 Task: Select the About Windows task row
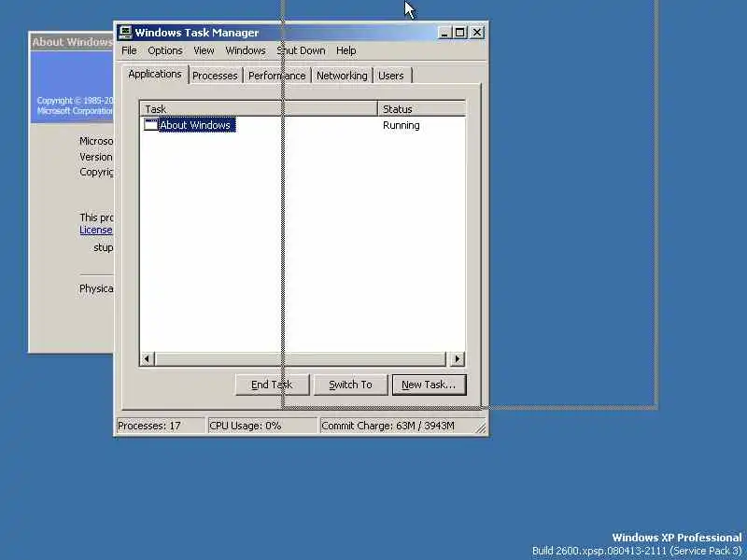pos(303,125)
